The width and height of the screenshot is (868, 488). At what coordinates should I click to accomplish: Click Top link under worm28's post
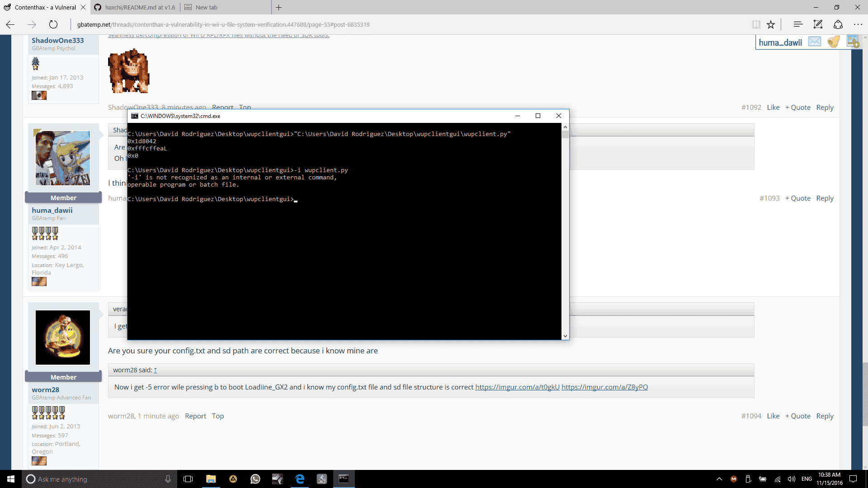pos(218,416)
